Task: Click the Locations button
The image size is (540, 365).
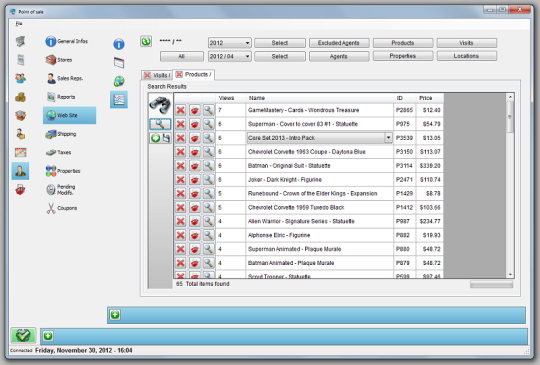Action: (466, 56)
